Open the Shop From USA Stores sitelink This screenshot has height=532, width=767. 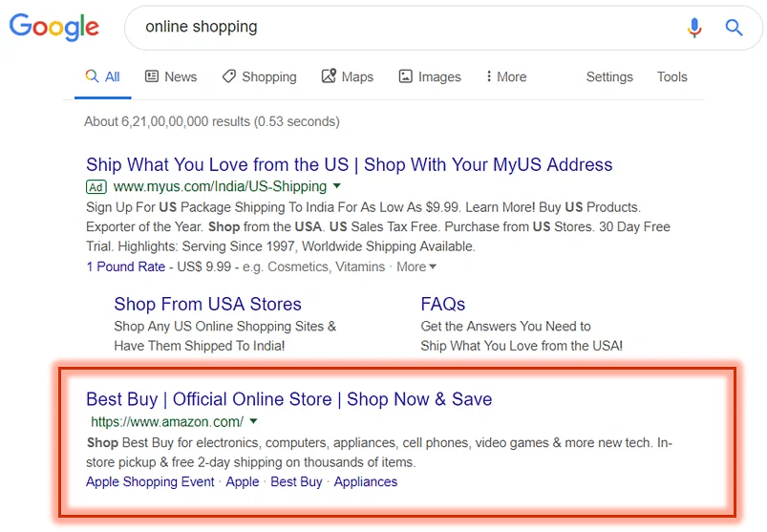[208, 304]
